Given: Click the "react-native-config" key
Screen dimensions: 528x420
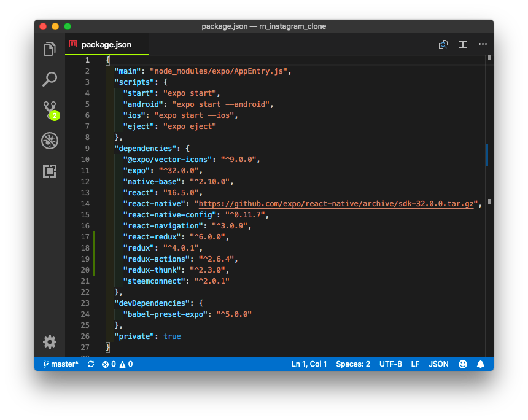Looking at the screenshot, I should (x=169, y=215).
